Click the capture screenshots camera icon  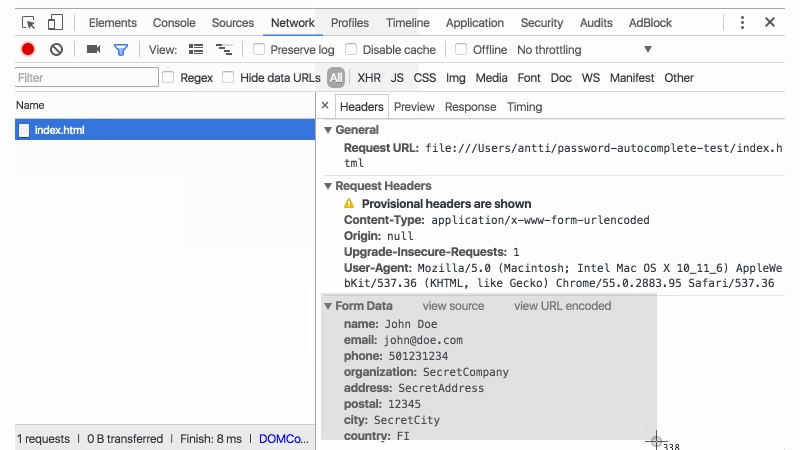93,49
